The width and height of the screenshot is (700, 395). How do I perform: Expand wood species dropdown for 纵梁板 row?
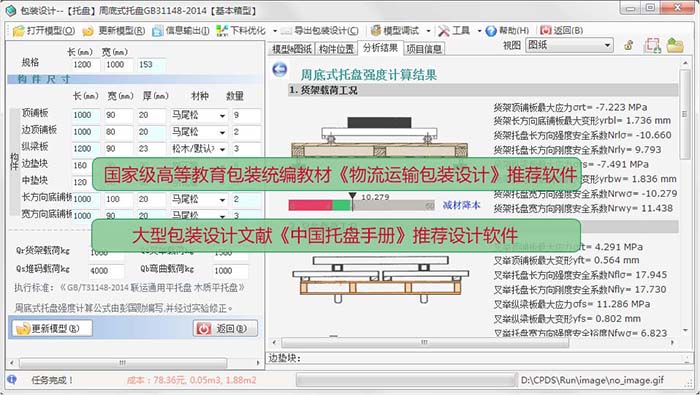[222, 149]
